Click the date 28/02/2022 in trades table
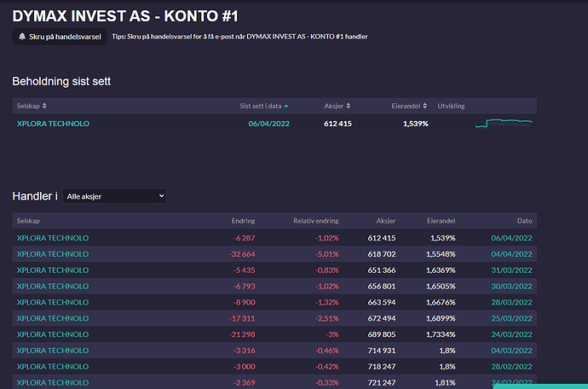This screenshot has width=588, height=389. (x=511, y=367)
